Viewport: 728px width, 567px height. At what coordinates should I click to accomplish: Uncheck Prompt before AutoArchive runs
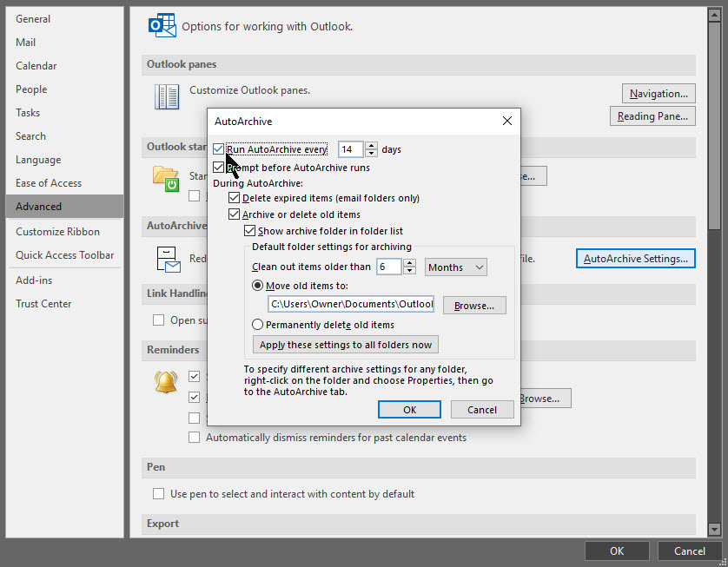click(x=219, y=166)
